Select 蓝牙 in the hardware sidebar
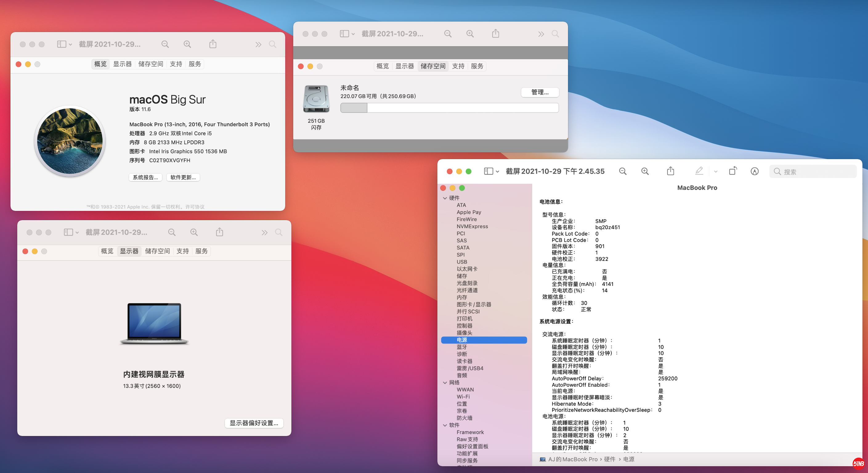Screen dimensions: 868x473 pyautogui.click(x=462, y=347)
